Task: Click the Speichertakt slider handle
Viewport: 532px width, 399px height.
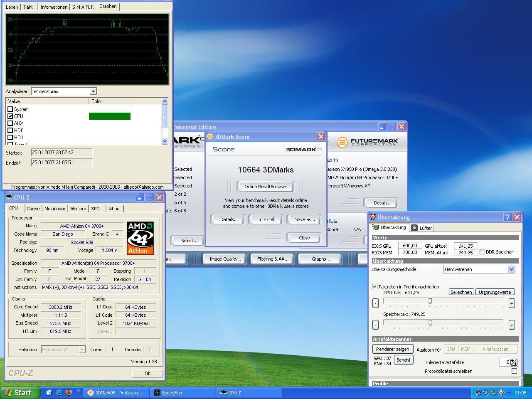Action: pyautogui.click(x=430, y=323)
